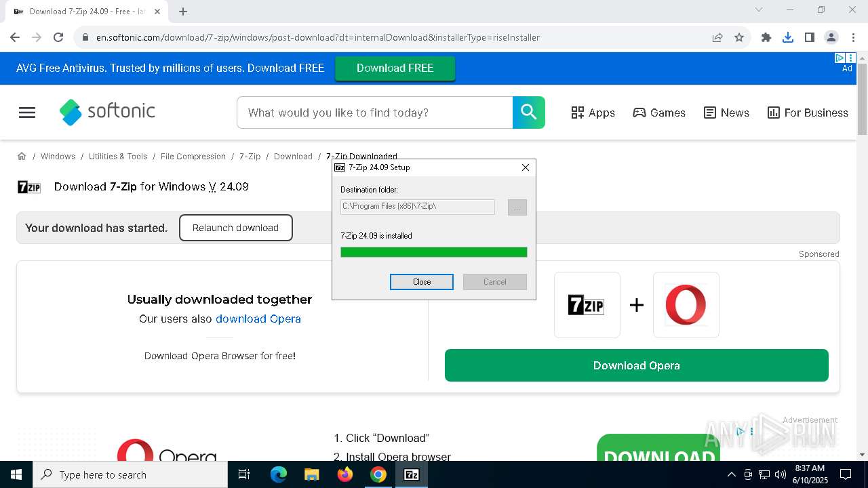This screenshot has width=868, height=488.
Task: Click the Opera logo tile
Action: (x=686, y=305)
